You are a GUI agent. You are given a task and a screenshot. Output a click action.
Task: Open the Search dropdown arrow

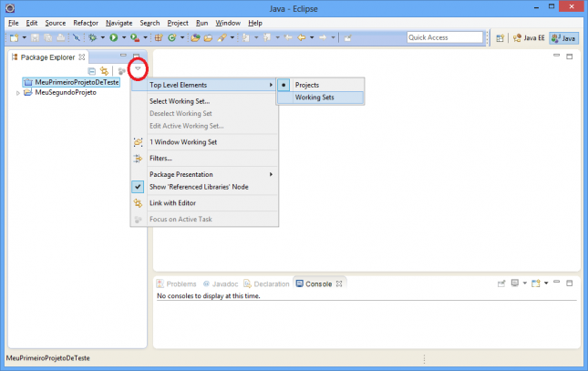coord(232,37)
